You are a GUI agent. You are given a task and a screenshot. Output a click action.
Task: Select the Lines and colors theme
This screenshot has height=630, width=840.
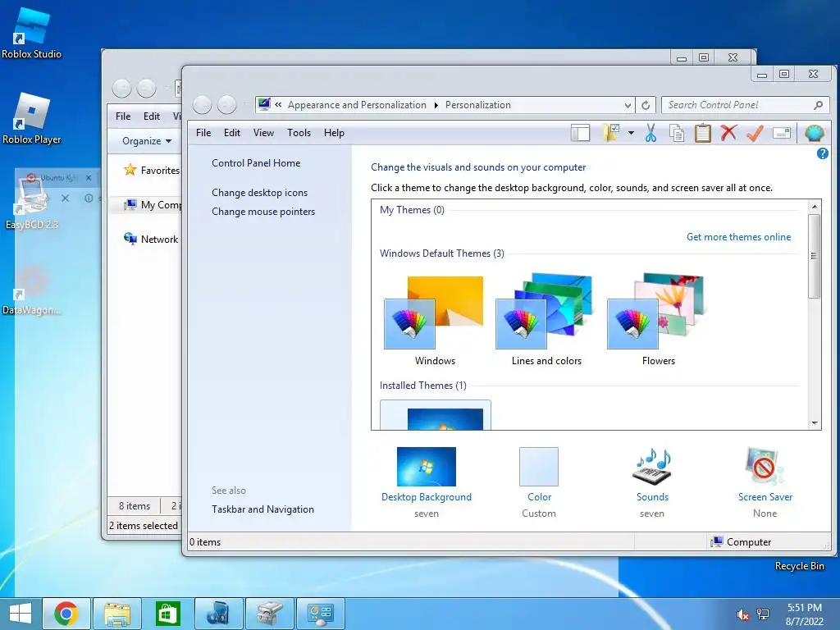coord(546,320)
